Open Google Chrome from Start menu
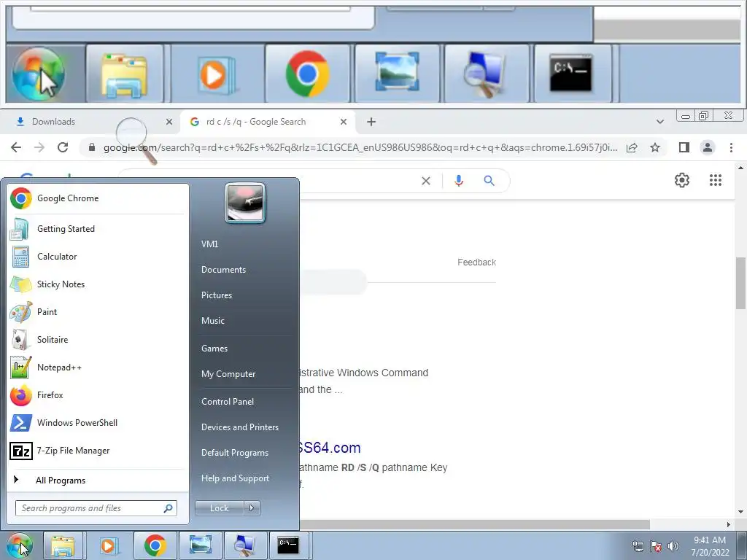Viewport: 747px width, 560px height. 98,198
